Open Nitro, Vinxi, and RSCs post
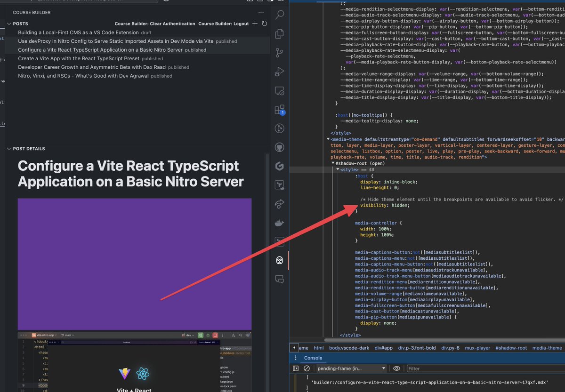The image size is (565, 392). coord(137,76)
